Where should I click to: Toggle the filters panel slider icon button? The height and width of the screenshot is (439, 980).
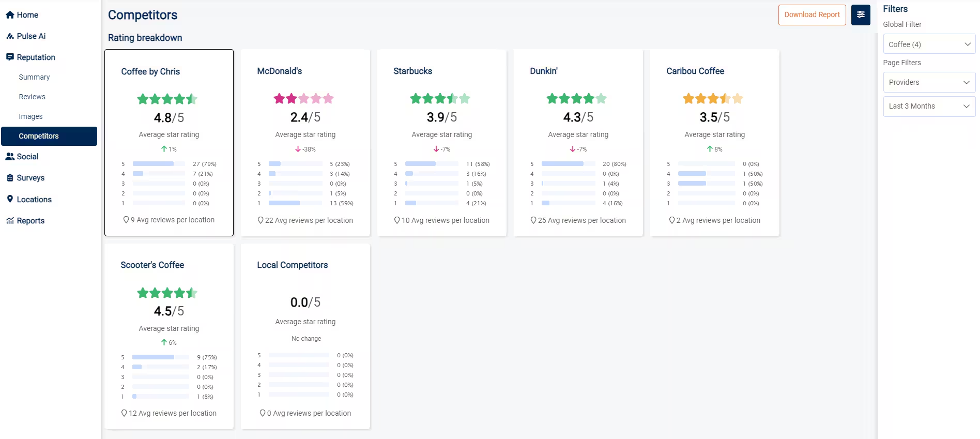(861, 15)
